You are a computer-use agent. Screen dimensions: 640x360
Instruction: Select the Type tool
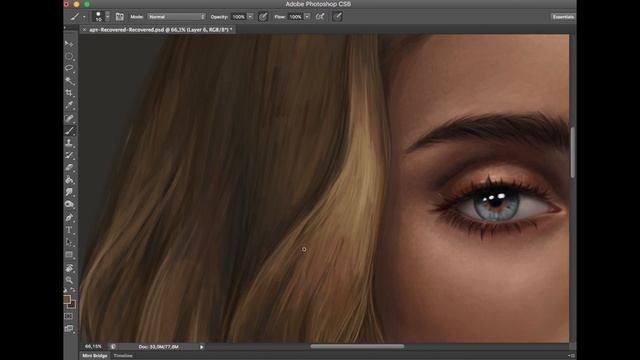69,230
